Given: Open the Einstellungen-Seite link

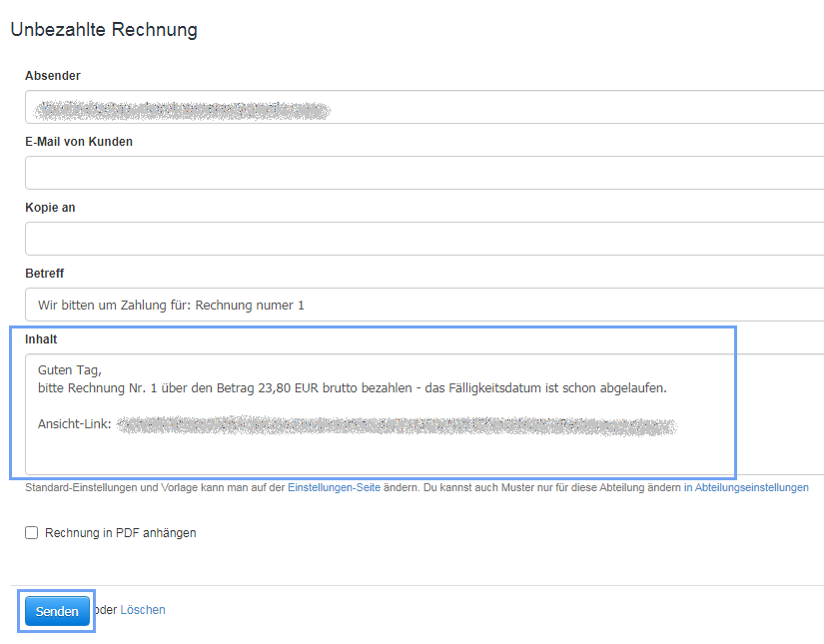Looking at the screenshot, I should pos(334,488).
